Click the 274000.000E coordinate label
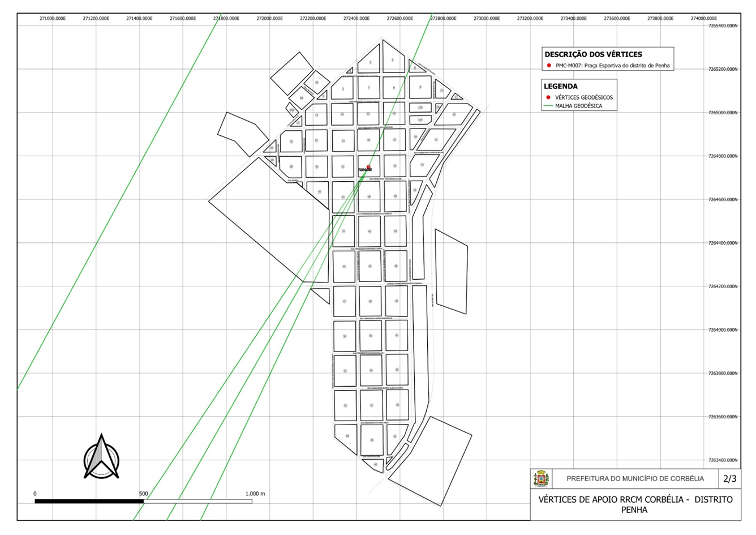756x535 pixels. [x=703, y=19]
